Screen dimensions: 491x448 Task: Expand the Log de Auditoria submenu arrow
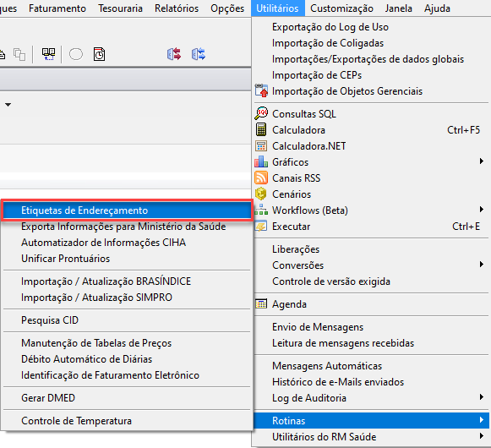pyautogui.click(x=482, y=397)
